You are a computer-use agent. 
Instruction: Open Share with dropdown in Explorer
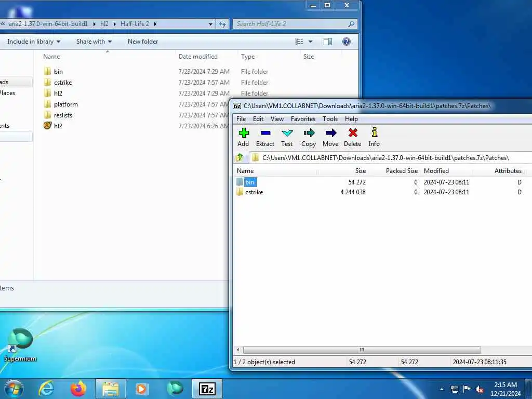tap(94, 42)
